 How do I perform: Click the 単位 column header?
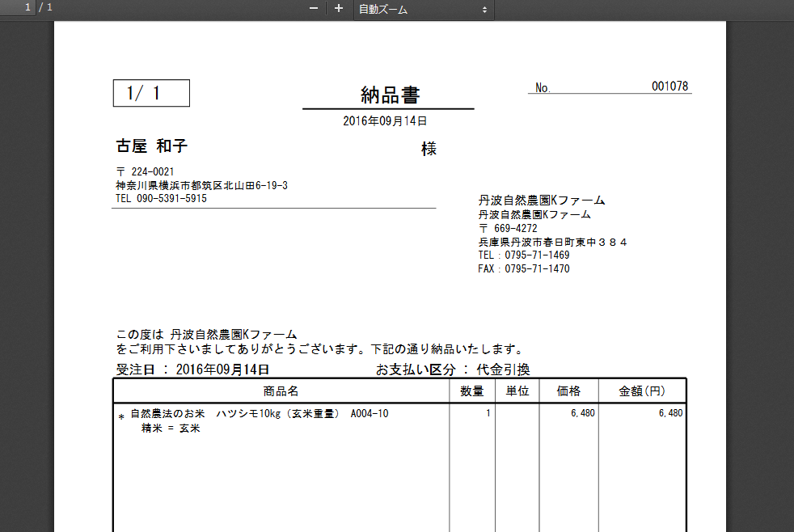coord(517,391)
